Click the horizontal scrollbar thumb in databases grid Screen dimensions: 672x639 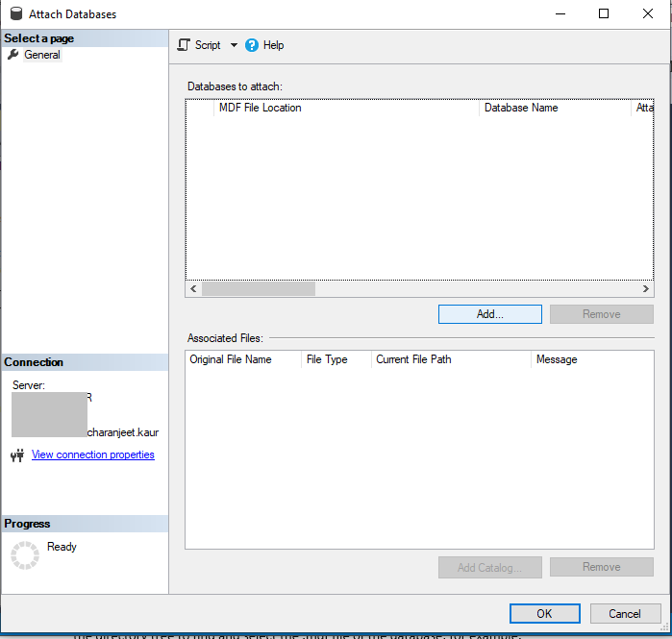[x=259, y=288]
